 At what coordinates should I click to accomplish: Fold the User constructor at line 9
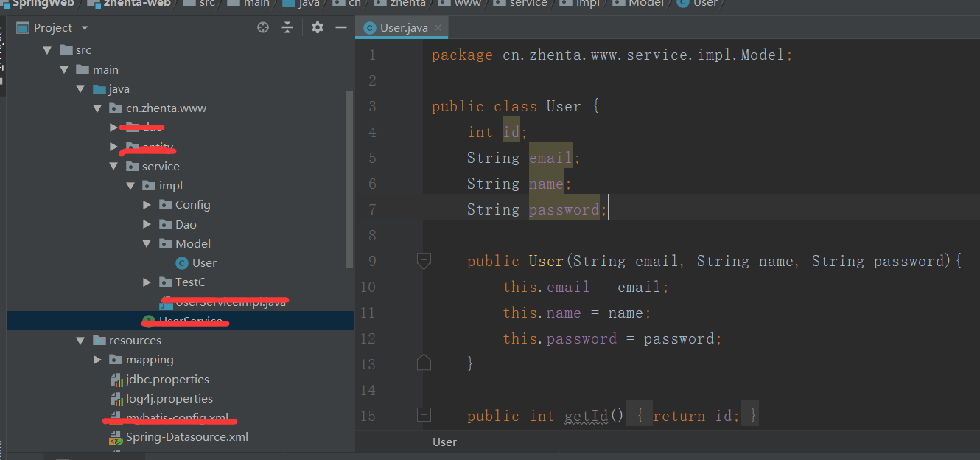(424, 260)
